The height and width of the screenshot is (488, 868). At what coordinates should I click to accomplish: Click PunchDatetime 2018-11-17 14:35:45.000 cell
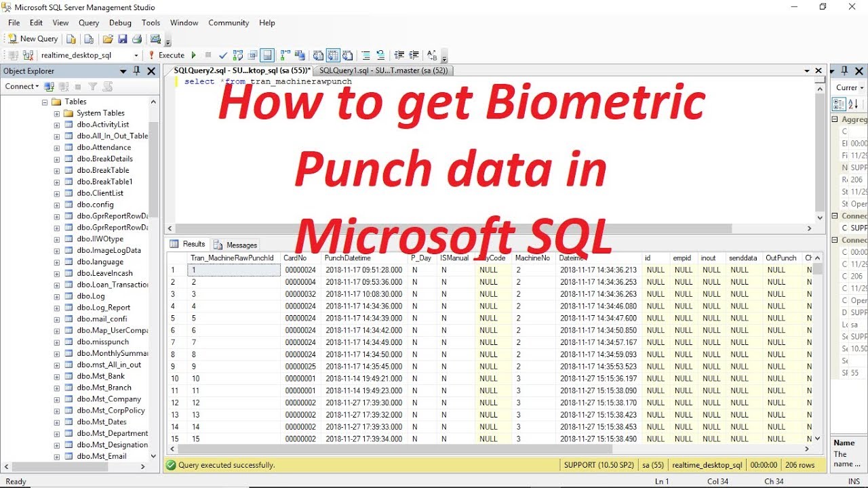(364, 367)
